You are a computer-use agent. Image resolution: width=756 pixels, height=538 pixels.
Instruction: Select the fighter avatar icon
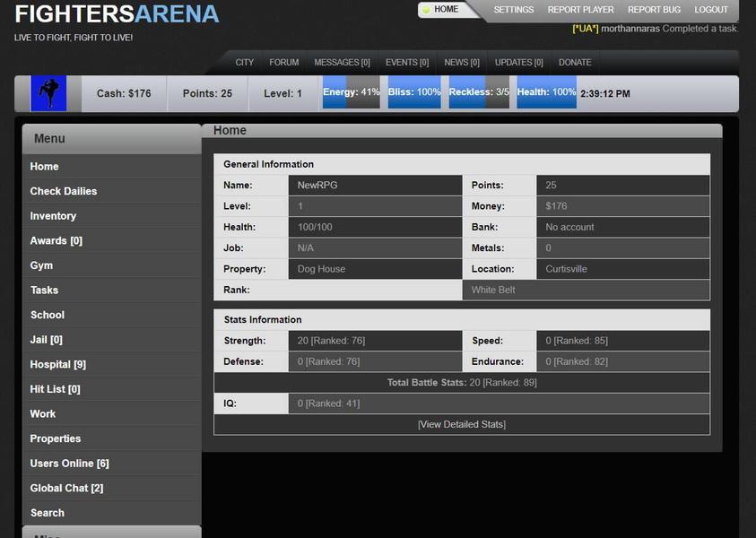point(48,92)
